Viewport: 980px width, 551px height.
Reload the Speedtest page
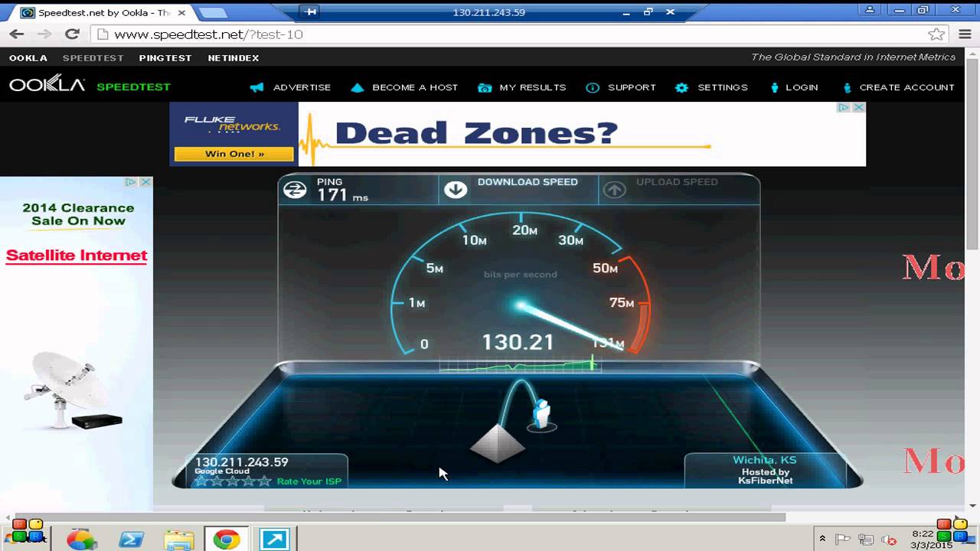(72, 34)
